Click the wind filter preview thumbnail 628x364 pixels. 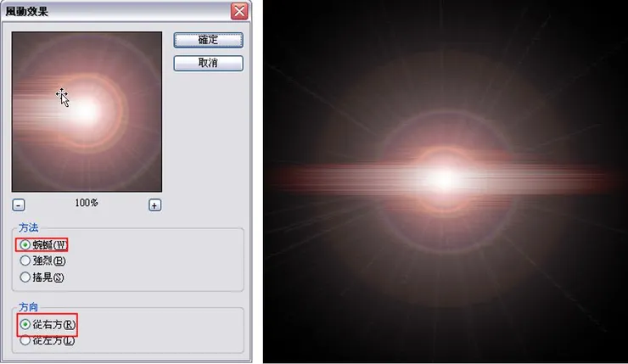87,112
